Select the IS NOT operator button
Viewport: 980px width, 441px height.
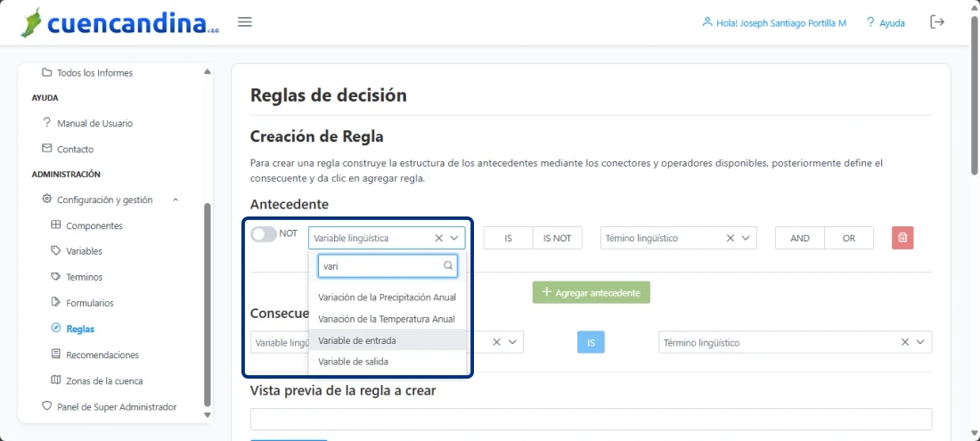(x=557, y=238)
